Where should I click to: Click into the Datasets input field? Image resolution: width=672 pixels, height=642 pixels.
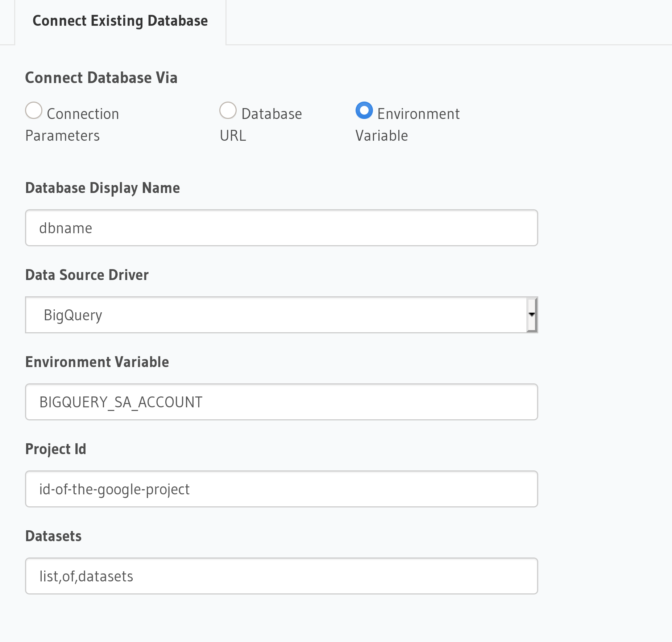click(x=281, y=576)
